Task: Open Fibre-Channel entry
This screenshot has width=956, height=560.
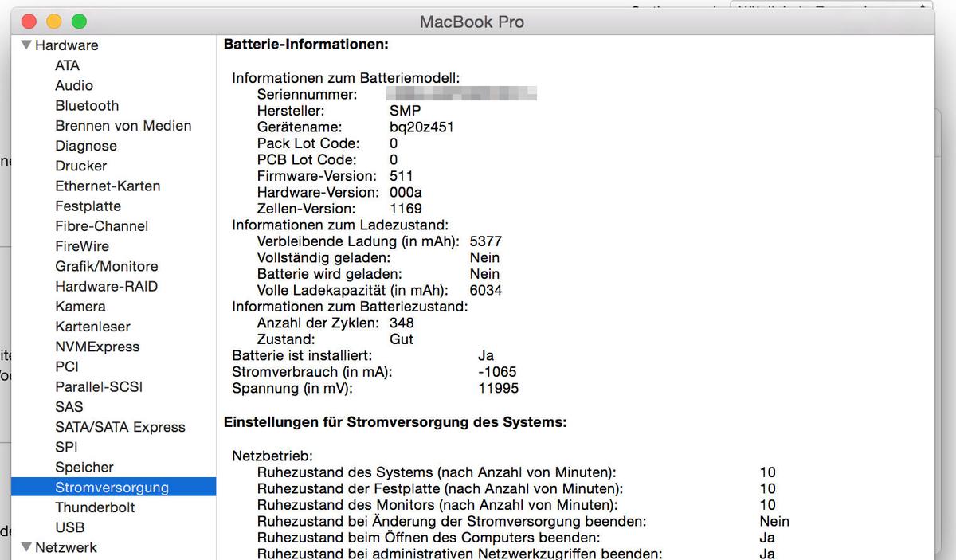Action: point(102,226)
